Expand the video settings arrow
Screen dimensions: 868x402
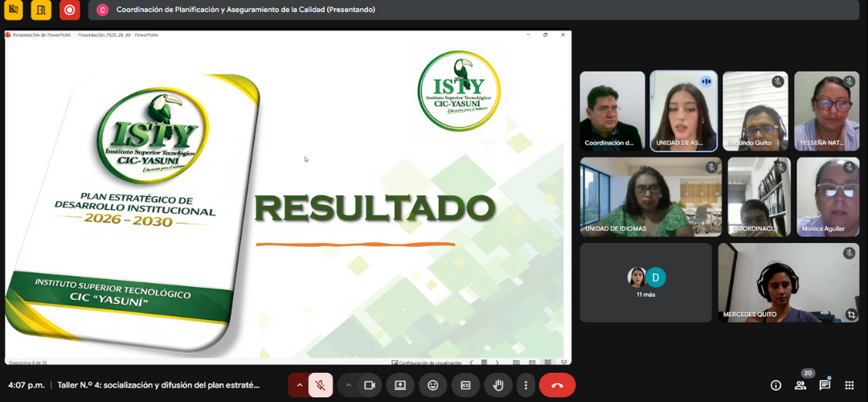(x=349, y=385)
